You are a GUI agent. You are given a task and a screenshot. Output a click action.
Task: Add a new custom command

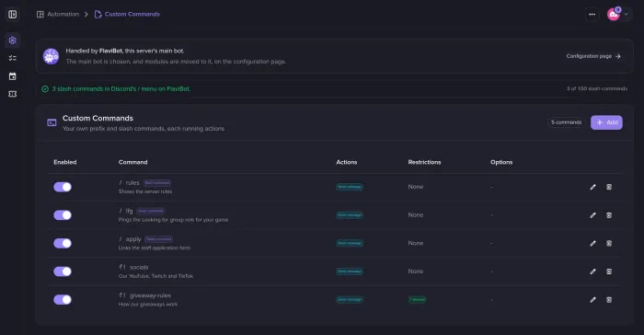point(606,122)
